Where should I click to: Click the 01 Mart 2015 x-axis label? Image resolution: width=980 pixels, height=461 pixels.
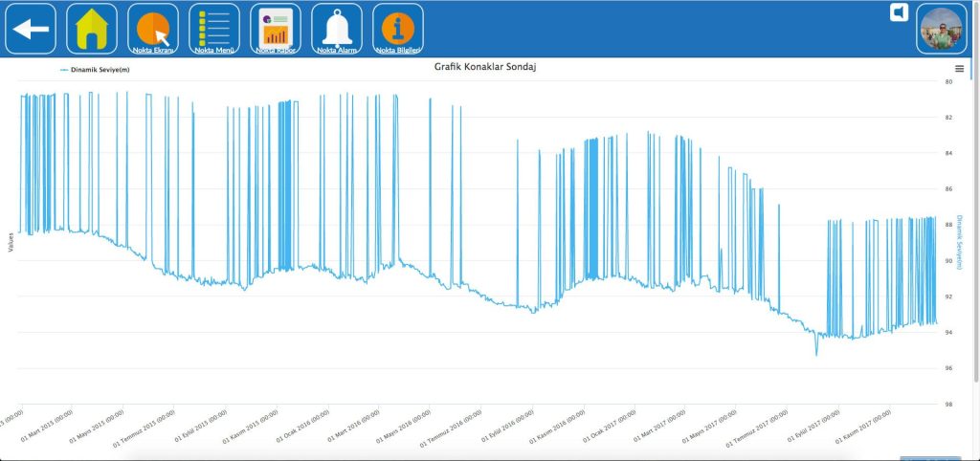coord(47,427)
